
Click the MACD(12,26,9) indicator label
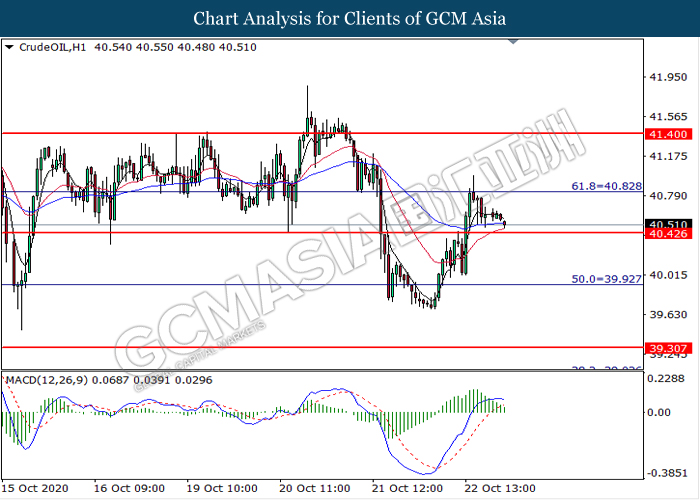[46, 380]
